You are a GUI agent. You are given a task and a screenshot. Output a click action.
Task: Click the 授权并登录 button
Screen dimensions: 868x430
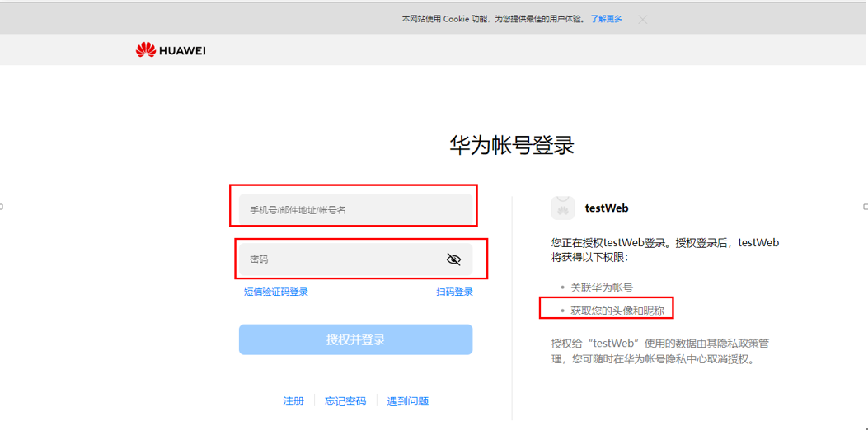pos(355,339)
